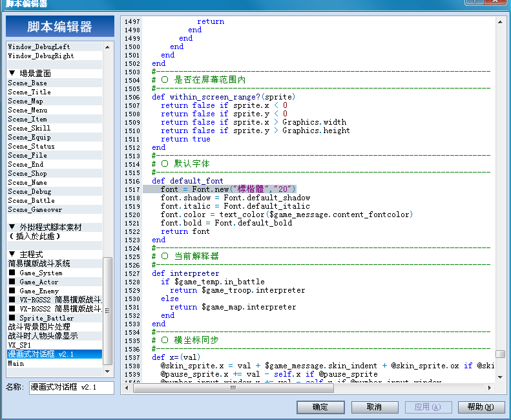Image resolution: width=511 pixels, height=420 pixels.
Task: Open the Scene_Battle script
Action: coord(55,200)
